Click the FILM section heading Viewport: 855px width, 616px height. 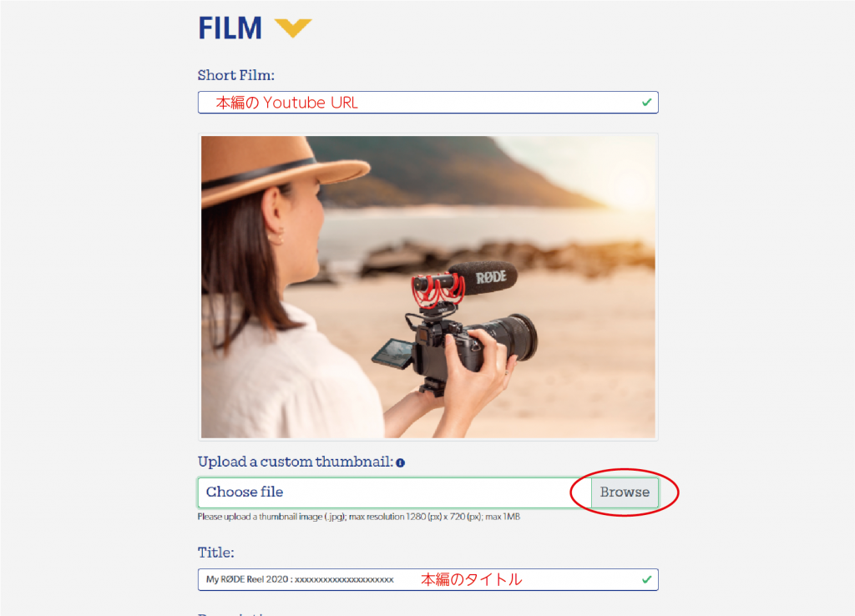(x=230, y=28)
